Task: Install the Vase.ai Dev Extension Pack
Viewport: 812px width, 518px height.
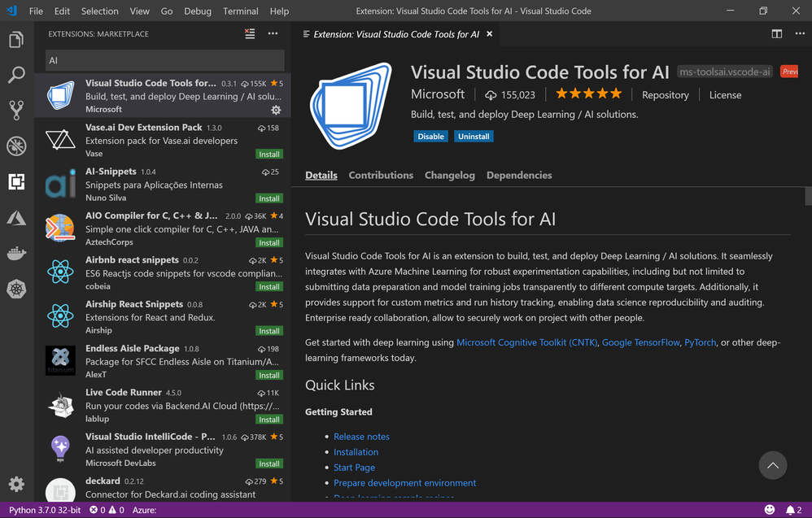Action: (x=269, y=154)
